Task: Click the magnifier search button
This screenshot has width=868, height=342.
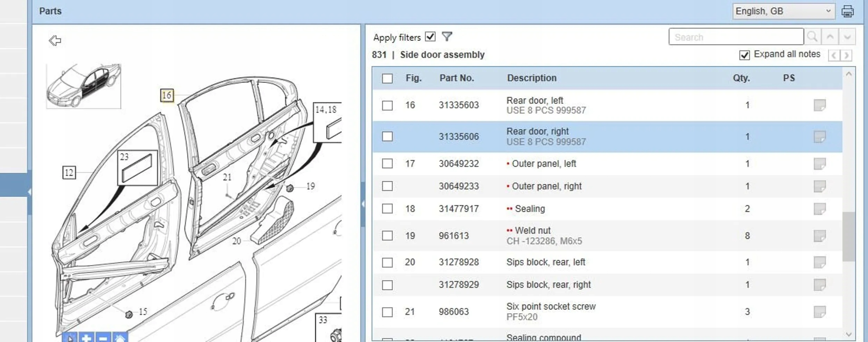Action: point(812,36)
